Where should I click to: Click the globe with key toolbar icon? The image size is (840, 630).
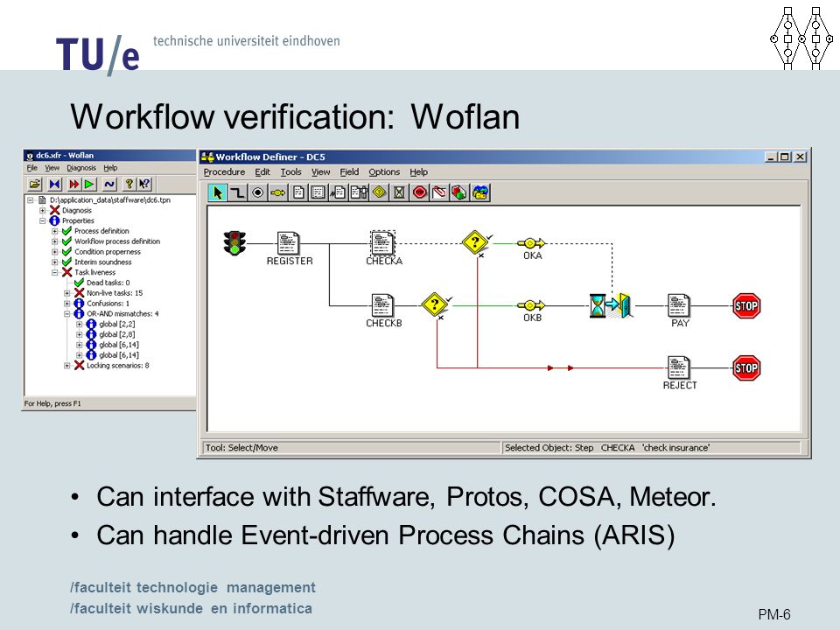[x=480, y=192]
